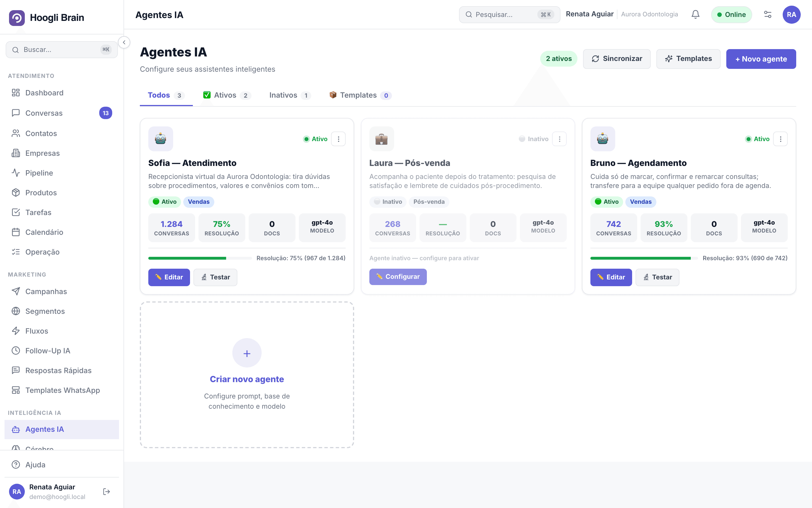
Task: Click the Hoogli Brain logo
Action: 47,17
